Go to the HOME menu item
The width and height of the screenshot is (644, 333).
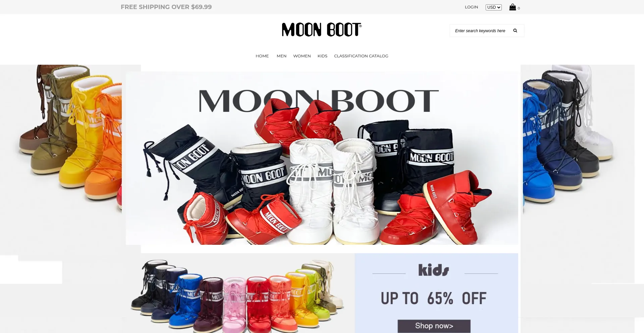262,56
